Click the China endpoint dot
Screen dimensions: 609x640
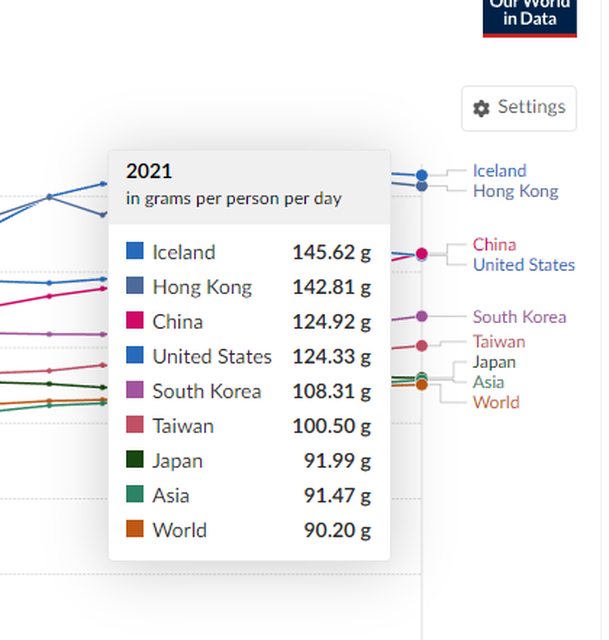pos(422,253)
